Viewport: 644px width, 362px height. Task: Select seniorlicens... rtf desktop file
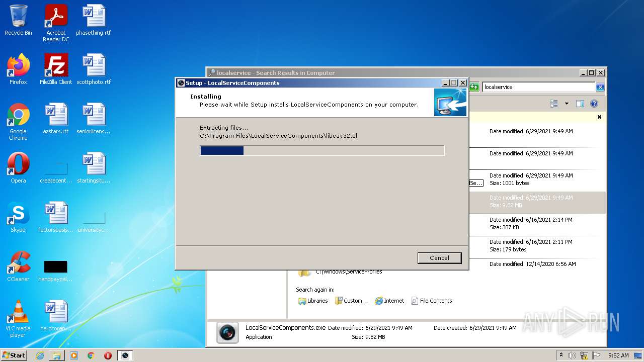pyautogui.click(x=94, y=119)
